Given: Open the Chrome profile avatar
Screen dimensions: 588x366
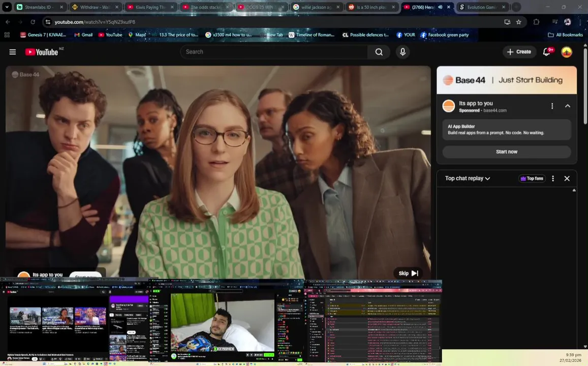Looking at the screenshot, I should pos(567,22).
